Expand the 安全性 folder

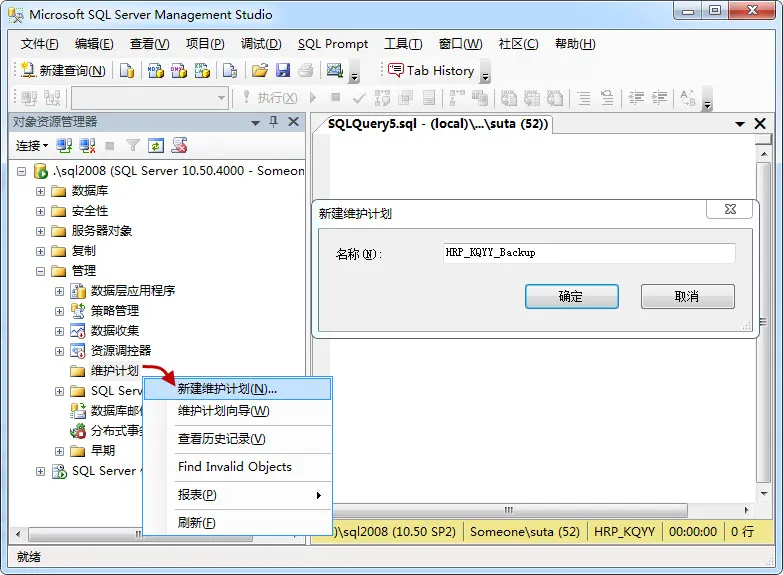point(40,211)
